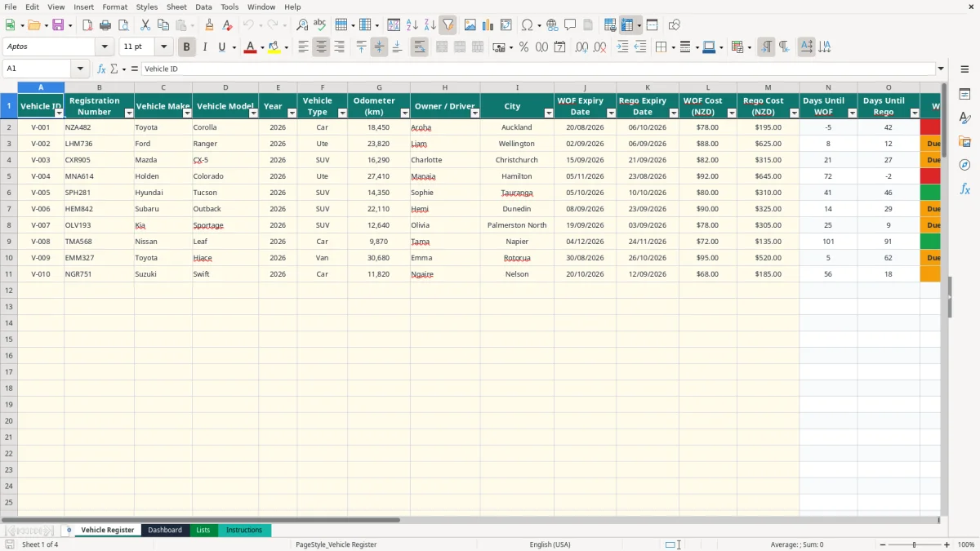Insert comment speech bubble icon
Image resolution: width=980 pixels, height=551 pixels.
570,25
